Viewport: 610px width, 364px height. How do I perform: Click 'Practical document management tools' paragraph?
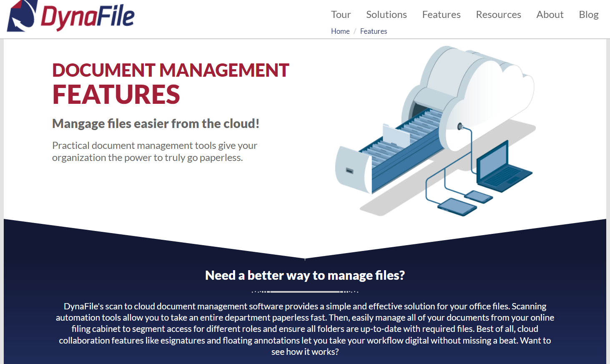point(155,151)
